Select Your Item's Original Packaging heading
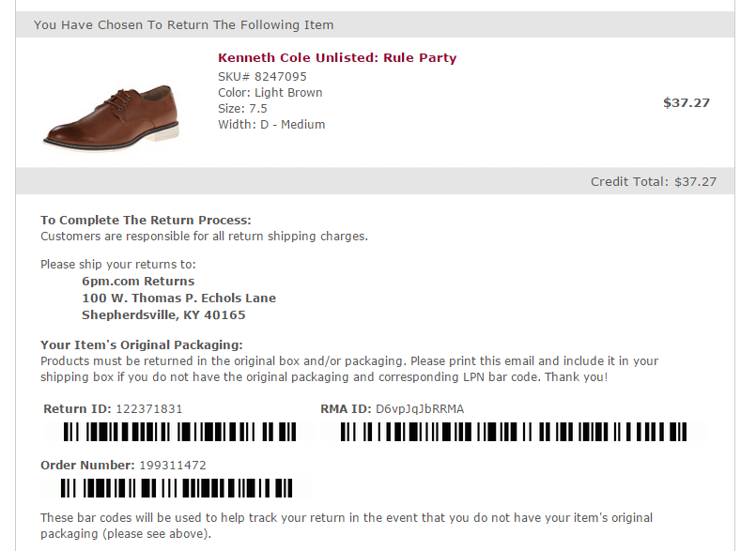This screenshot has height=551, width=756. pos(142,344)
